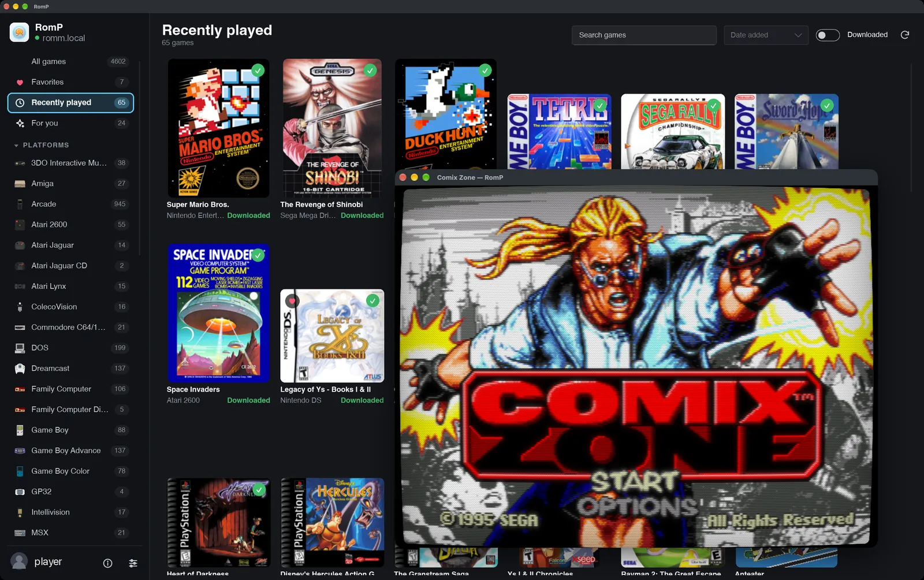The width and height of the screenshot is (924, 580).
Task: Click the ColecoVision platform icon
Action: coord(20,307)
